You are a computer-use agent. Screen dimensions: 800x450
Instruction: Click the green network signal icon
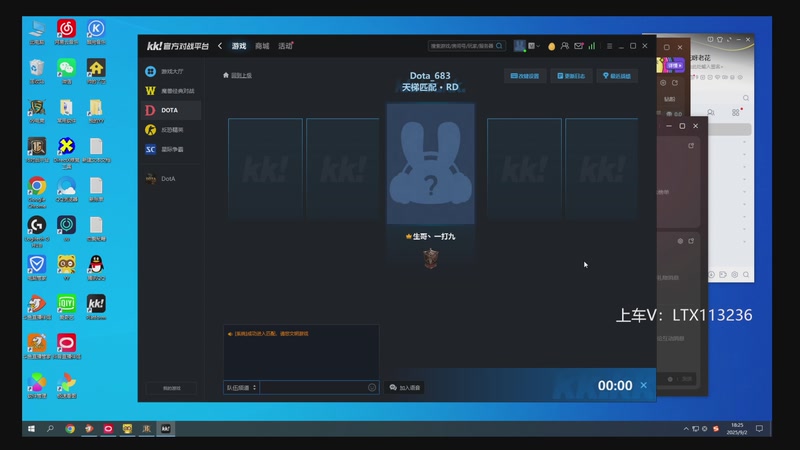[x=592, y=46]
